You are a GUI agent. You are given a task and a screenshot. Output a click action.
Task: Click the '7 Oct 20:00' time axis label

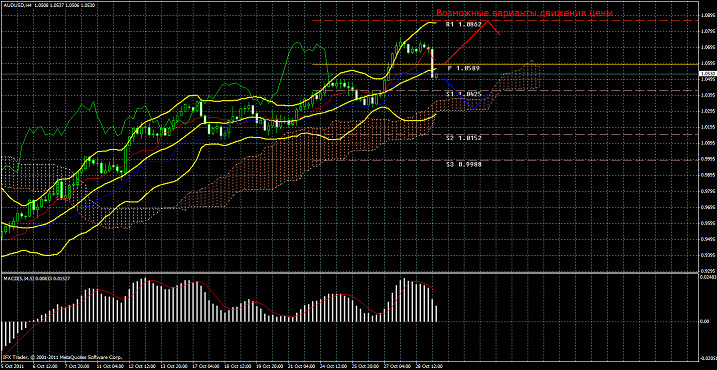pos(77,366)
